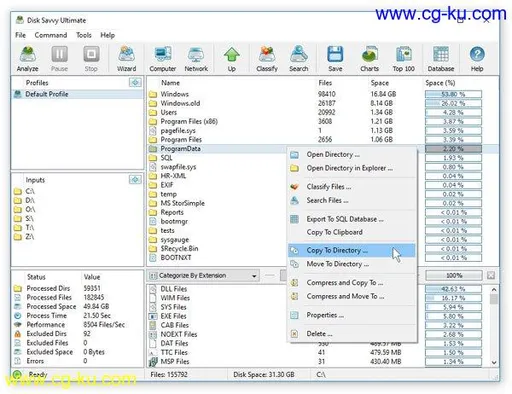Select the Windows.old folder row
This screenshot has height=394, width=512.
point(323,103)
